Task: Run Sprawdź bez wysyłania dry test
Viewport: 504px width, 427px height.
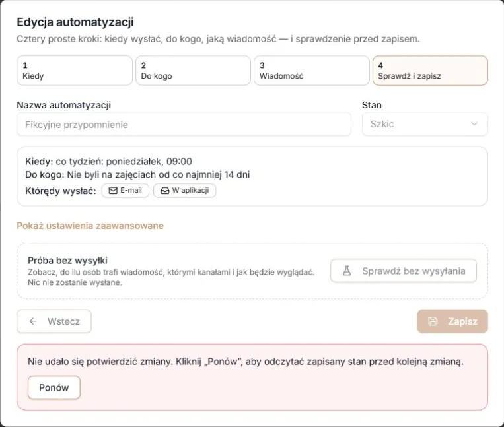Action: (404, 271)
